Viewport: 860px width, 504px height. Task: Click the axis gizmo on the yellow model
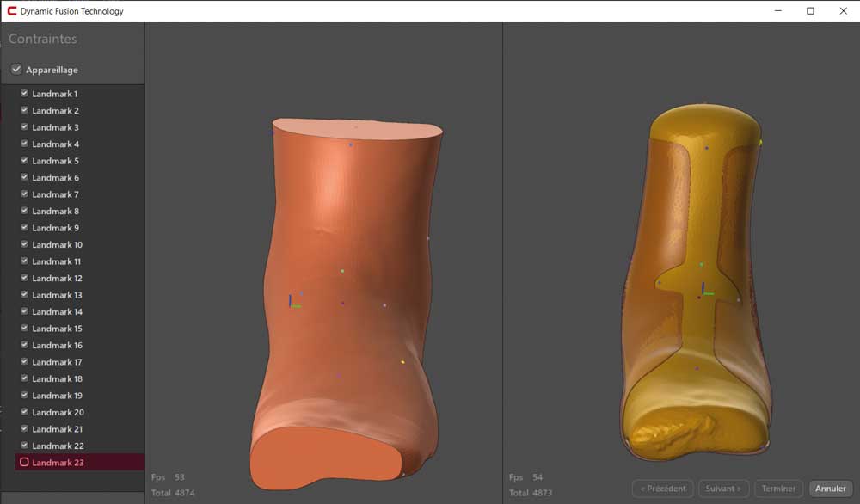pos(705,290)
